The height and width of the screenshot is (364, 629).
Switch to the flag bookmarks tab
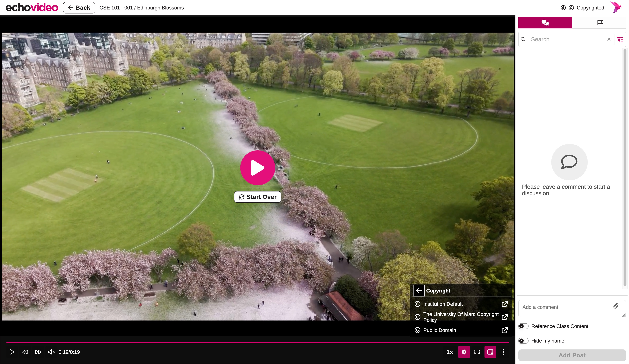(600, 22)
